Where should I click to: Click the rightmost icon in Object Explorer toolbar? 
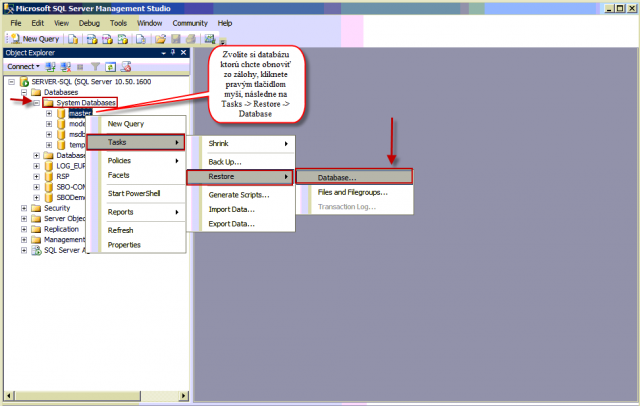(126, 67)
